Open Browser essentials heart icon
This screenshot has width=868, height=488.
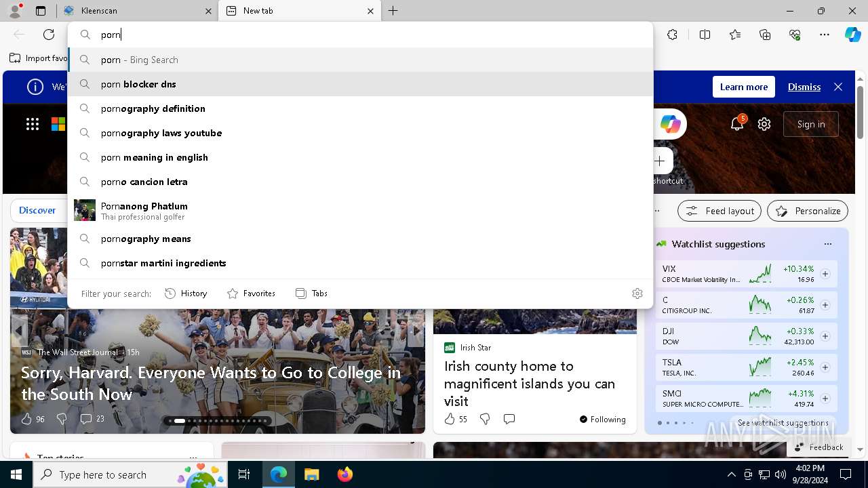pos(795,35)
